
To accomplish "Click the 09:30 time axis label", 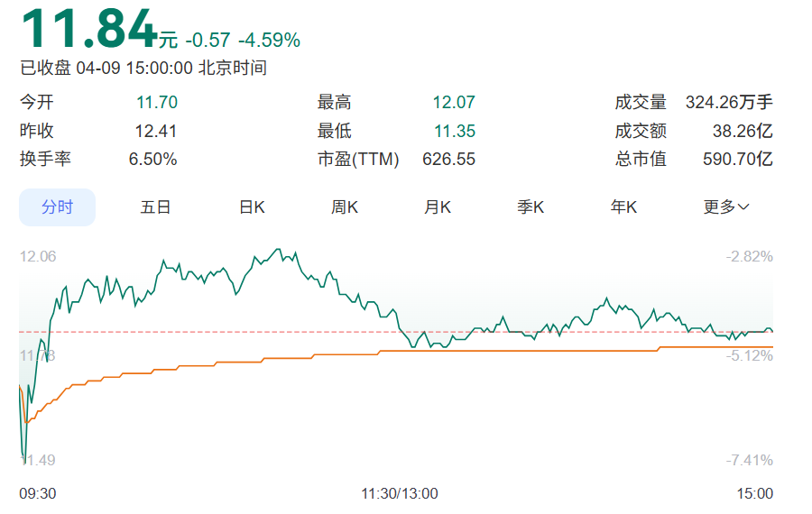I will tap(38, 493).
